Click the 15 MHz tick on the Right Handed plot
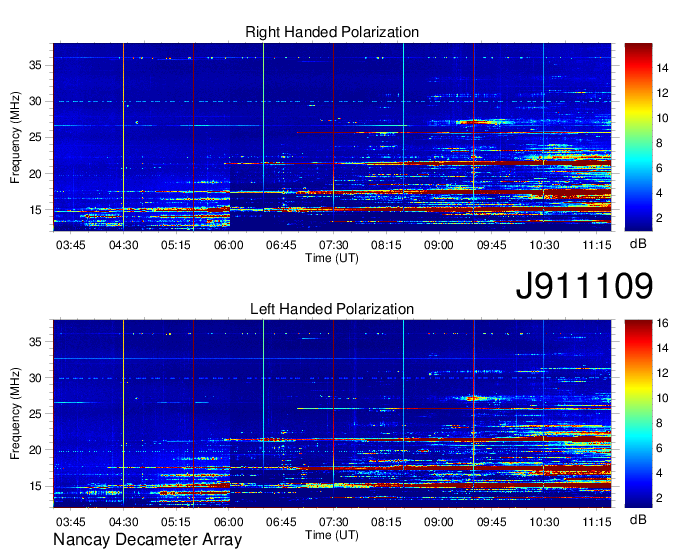Screen dimensions: 680x552 tap(35, 210)
